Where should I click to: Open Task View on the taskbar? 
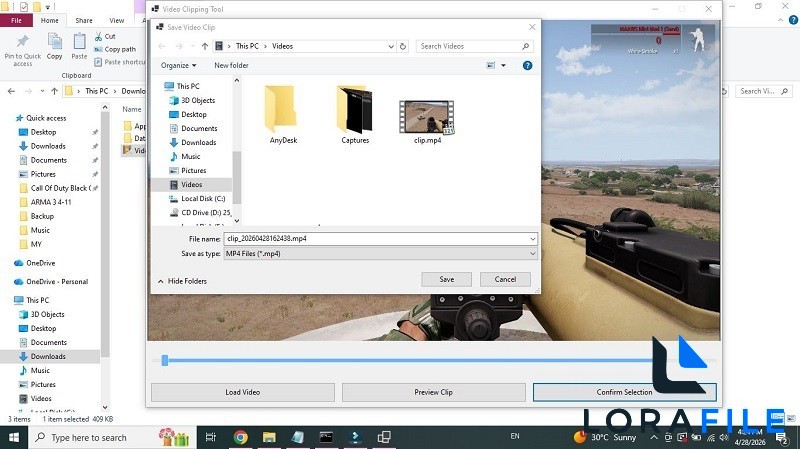(x=211, y=437)
